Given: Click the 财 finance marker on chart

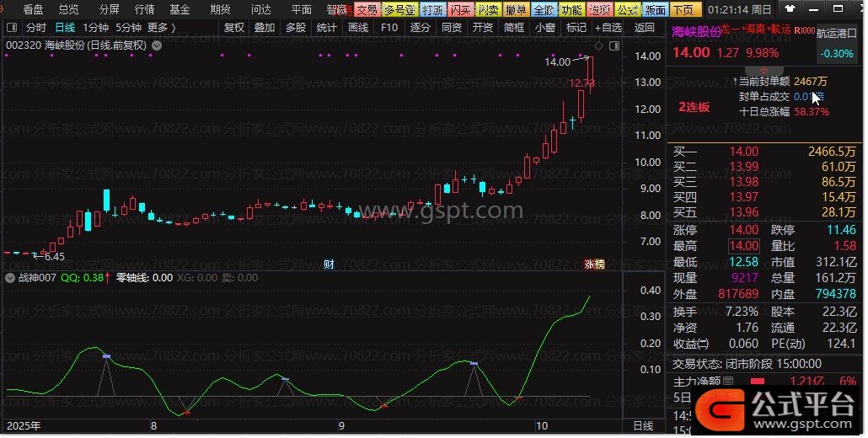Looking at the screenshot, I should tap(329, 264).
